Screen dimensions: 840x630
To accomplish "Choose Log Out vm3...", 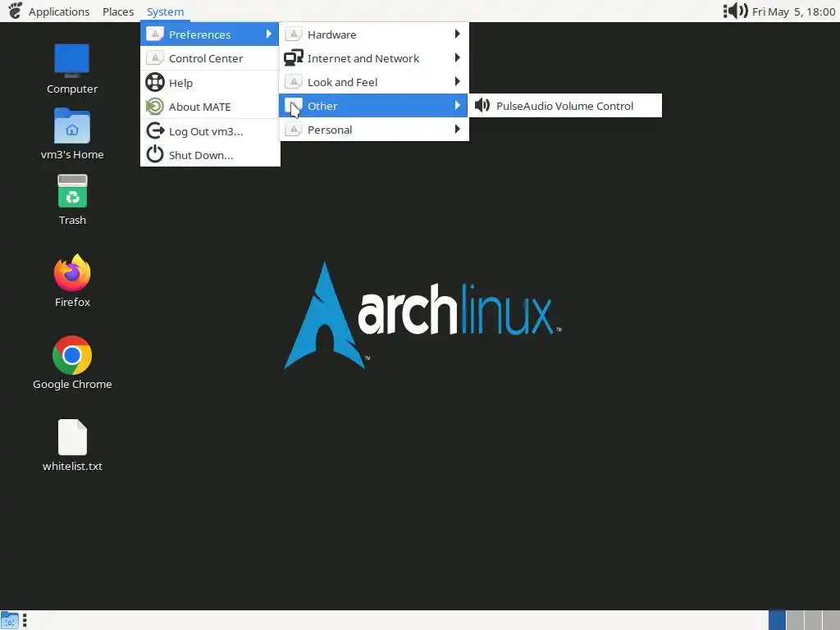I will [209, 131].
